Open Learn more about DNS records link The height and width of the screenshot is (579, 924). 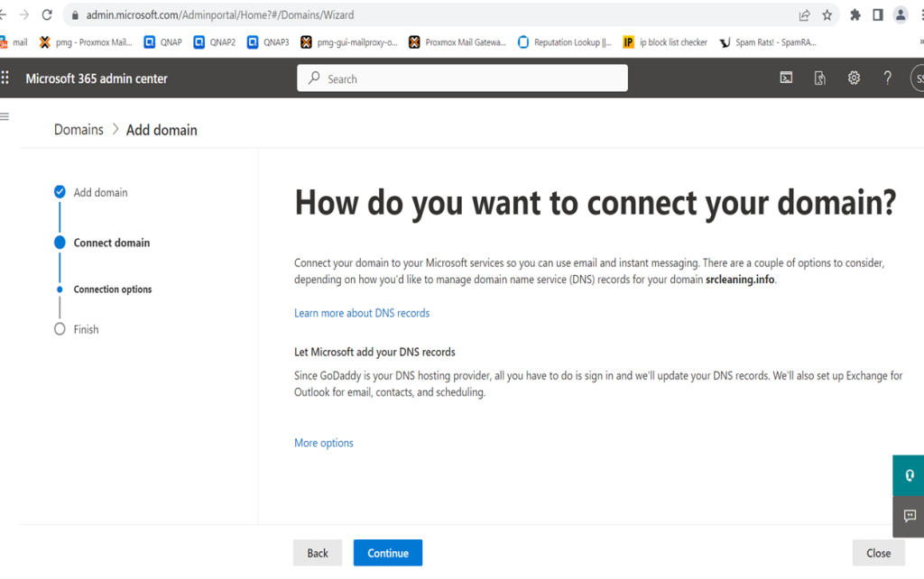(x=362, y=313)
